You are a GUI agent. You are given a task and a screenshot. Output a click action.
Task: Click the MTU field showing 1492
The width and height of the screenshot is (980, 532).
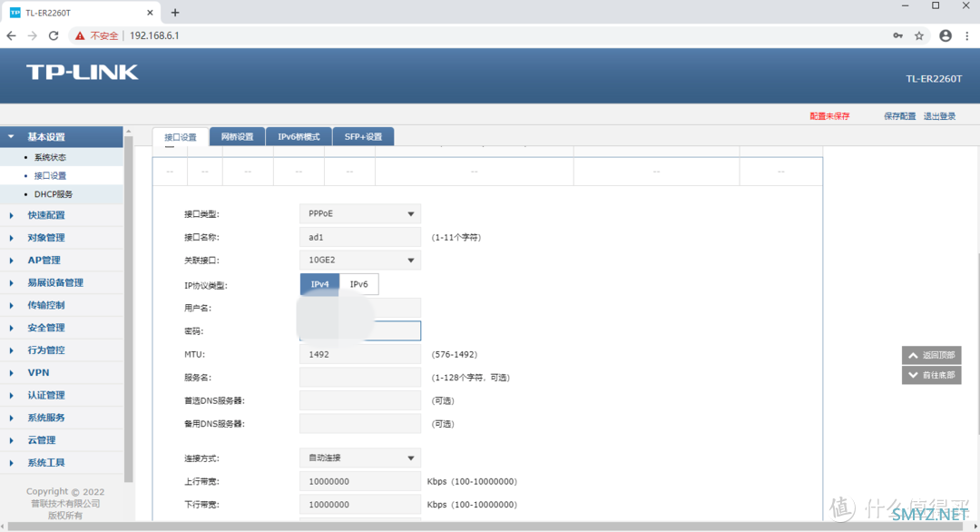(x=360, y=354)
